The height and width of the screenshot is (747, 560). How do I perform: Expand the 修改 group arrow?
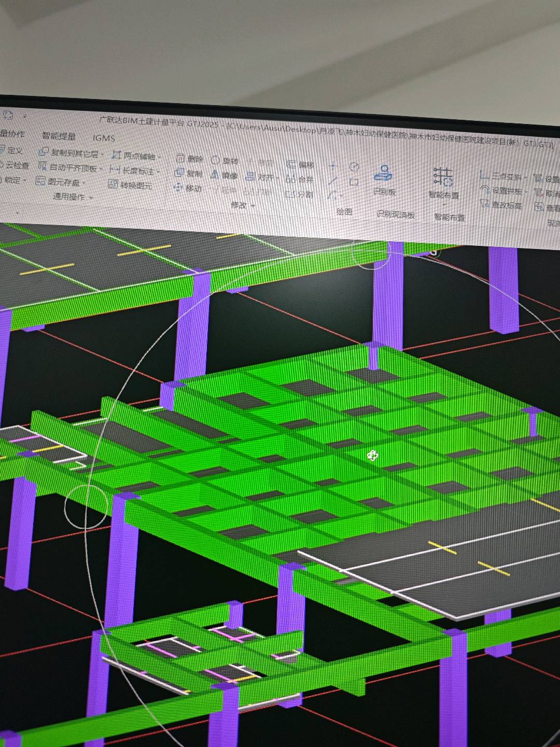pos(253,206)
